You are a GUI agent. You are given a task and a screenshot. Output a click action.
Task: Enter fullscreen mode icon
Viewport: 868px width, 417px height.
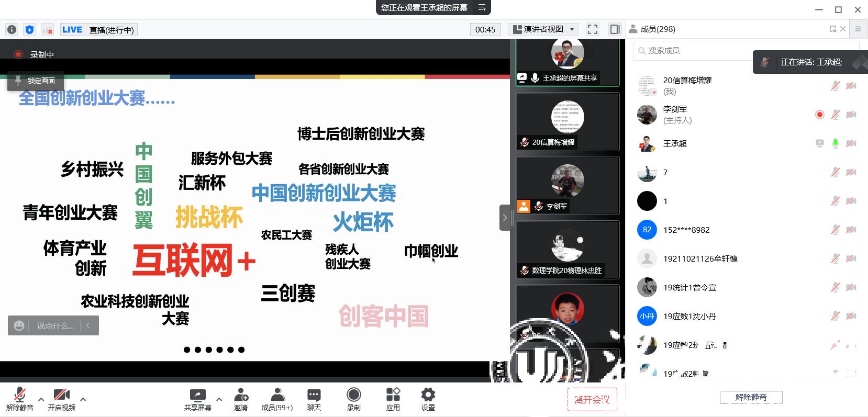pos(593,29)
